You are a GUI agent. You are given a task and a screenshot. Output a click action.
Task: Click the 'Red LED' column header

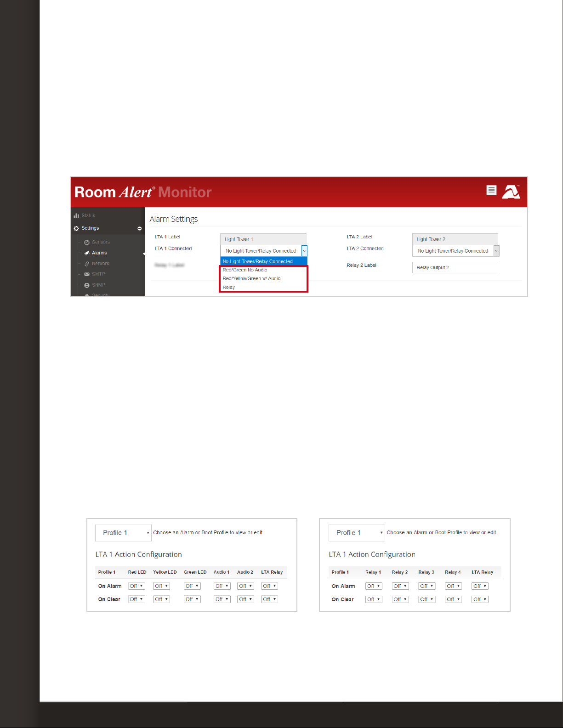coord(137,572)
